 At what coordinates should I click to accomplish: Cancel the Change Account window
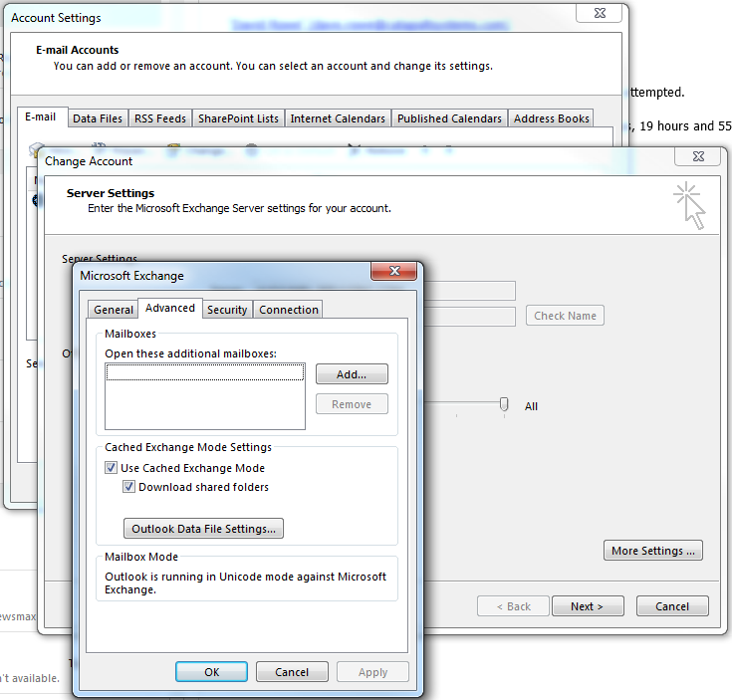(672, 606)
